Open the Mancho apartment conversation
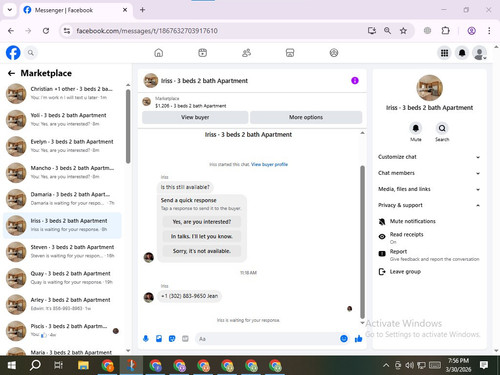500x375 pixels. (63, 172)
